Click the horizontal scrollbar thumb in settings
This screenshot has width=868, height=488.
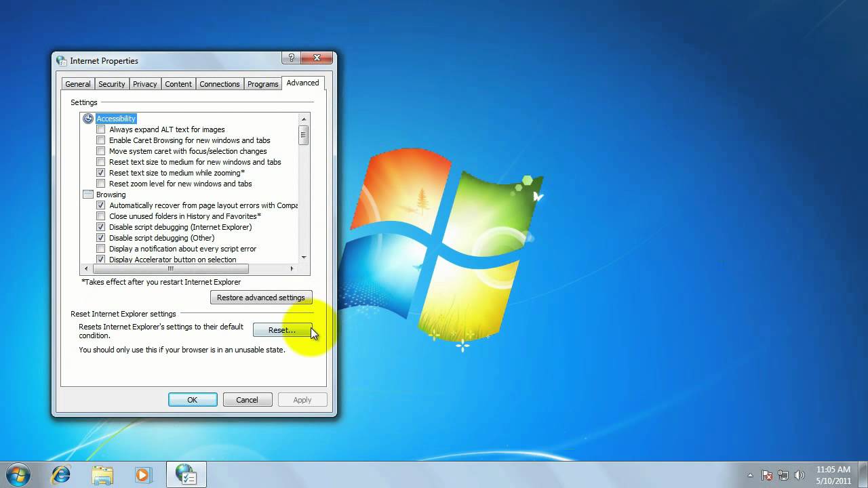pos(171,269)
